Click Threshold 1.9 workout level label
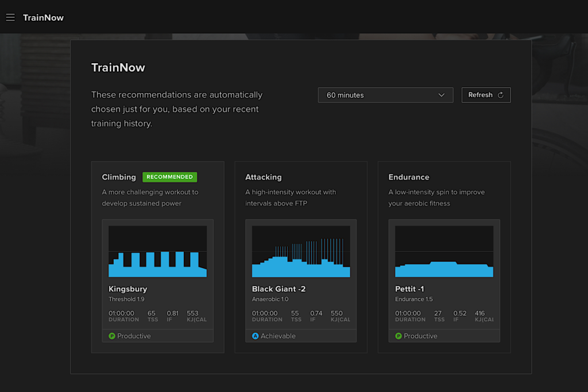 pyautogui.click(x=126, y=299)
